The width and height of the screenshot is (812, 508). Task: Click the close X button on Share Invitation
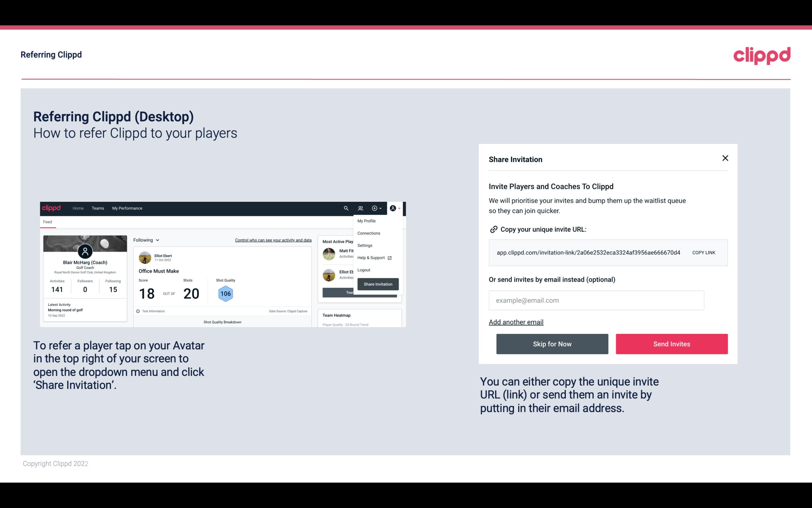(x=725, y=158)
